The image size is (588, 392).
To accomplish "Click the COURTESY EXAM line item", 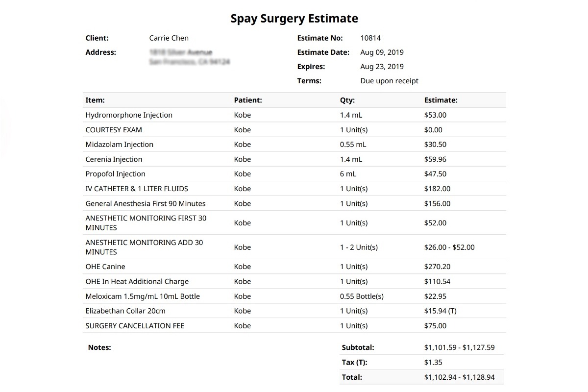I will (x=114, y=130).
